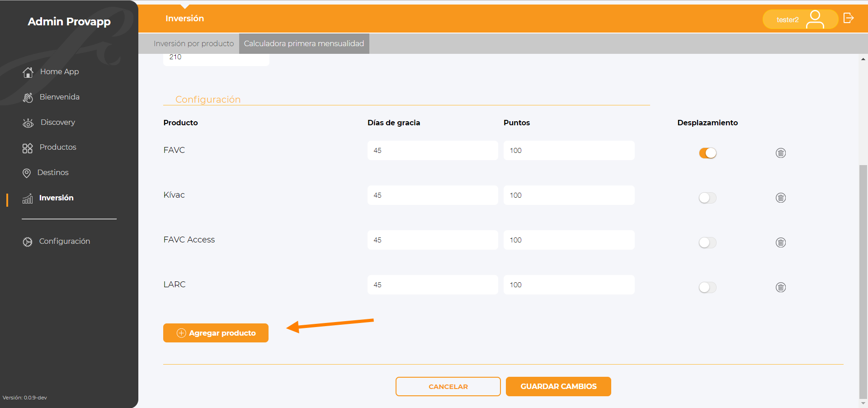Remove FAVC Access using trash icon
The image size is (868, 408).
point(781,242)
